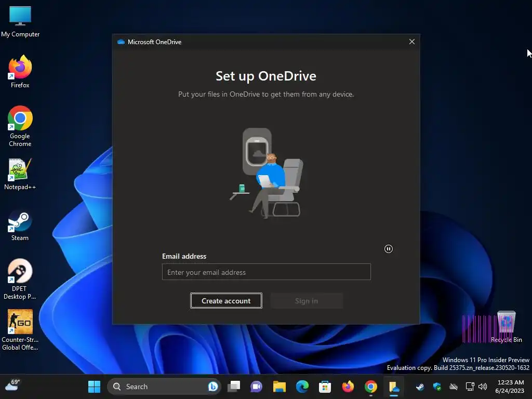Select the Steam desktop shortcut
The height and width of the screenshot is (399, 532).
20,225
